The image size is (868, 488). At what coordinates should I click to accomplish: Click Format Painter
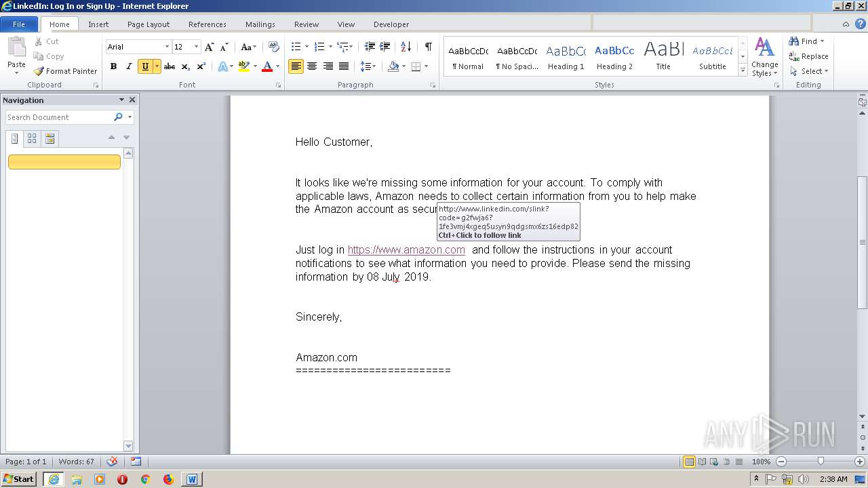(x=66, y=71)
